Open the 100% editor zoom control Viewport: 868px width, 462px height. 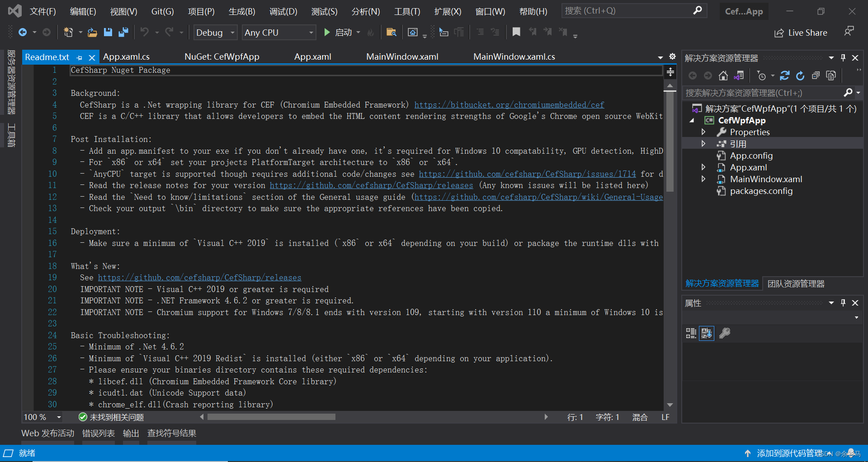pyautogui.click(x=42, y=417)
